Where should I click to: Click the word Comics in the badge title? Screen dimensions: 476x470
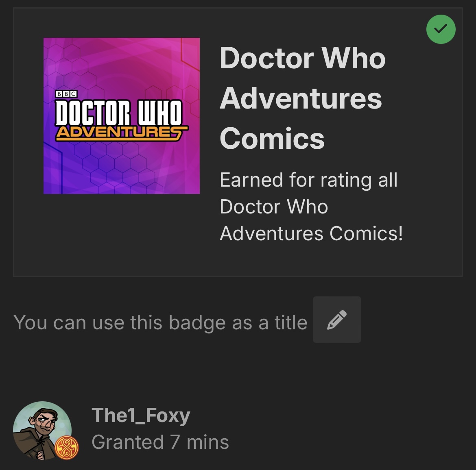(x=272, y=138)
